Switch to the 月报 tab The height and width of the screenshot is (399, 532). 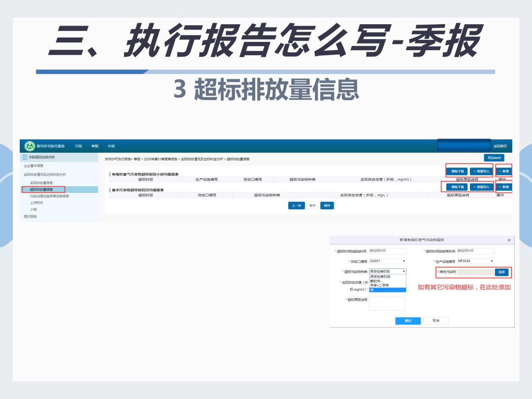point(79,146)
